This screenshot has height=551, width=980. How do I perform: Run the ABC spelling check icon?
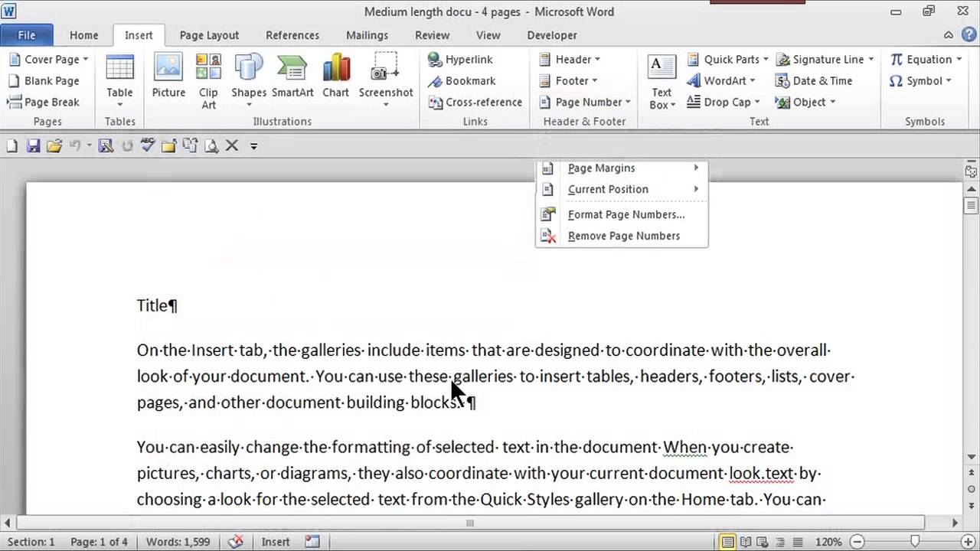click(x=148, y=145)
